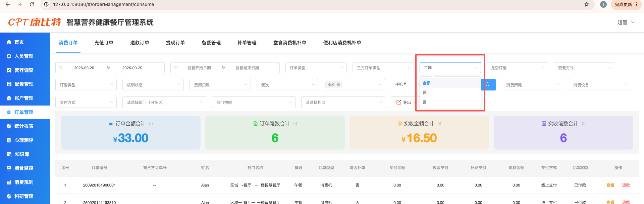Image resolution: width=644 pixels, height=204 pixels.
Task: Open the 餐次 dropdown
Action: [x=287, y=85]
